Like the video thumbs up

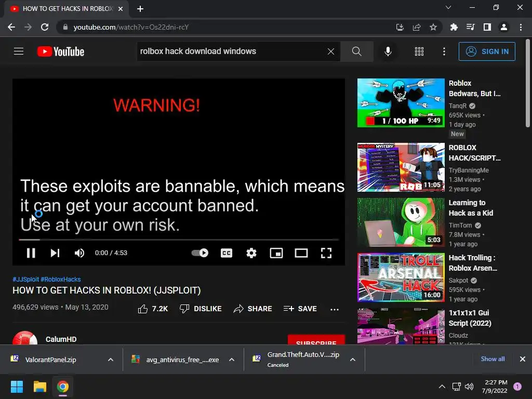coord(153,309)
